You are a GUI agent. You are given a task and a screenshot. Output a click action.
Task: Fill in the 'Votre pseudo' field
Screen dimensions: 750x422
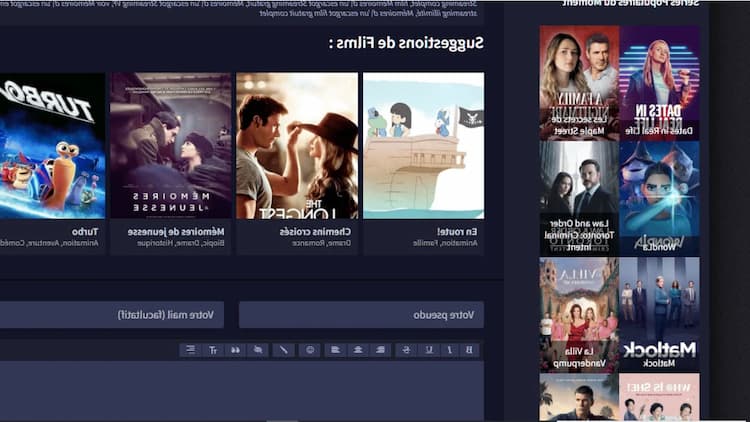(x=361, y=315)
